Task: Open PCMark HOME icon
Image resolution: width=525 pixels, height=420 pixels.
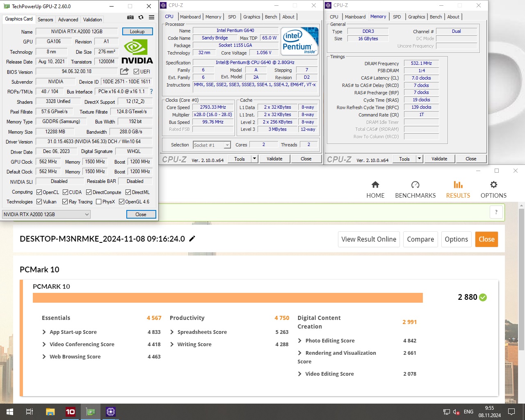Action: click(x=375, y=185)
